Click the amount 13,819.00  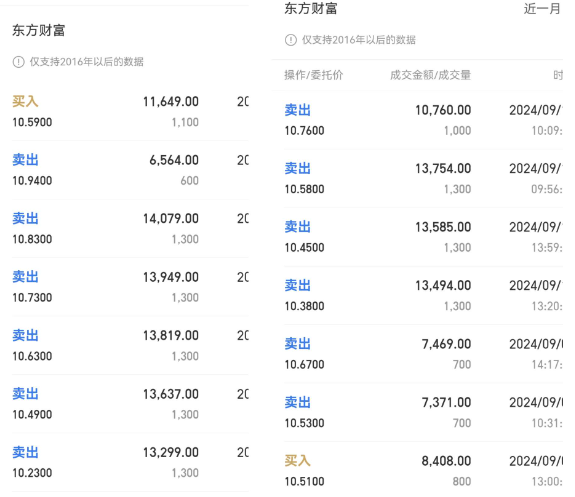[171, 335]
